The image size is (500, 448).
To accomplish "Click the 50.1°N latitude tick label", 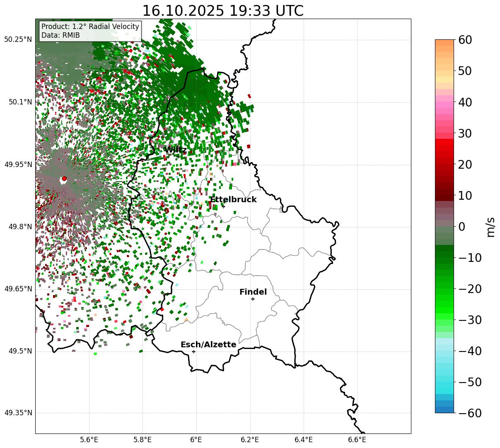I will click(x=20, y=102).
